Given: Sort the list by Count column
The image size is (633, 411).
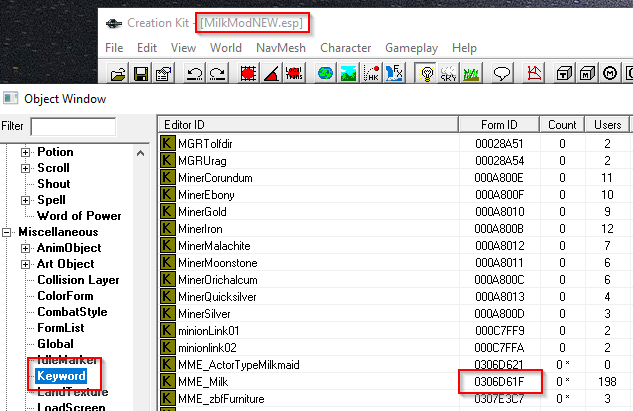Looking at the screenshot, I should [562, 125].
